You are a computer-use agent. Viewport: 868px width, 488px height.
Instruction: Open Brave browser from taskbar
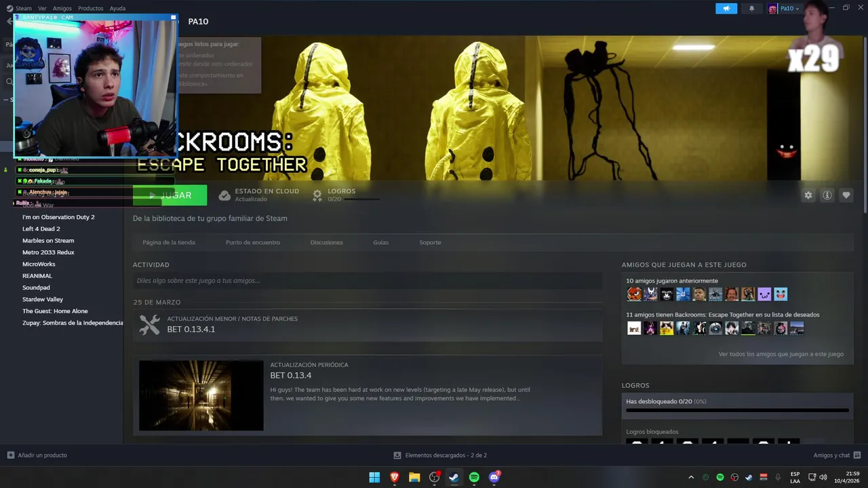click(x=395, y=477)
